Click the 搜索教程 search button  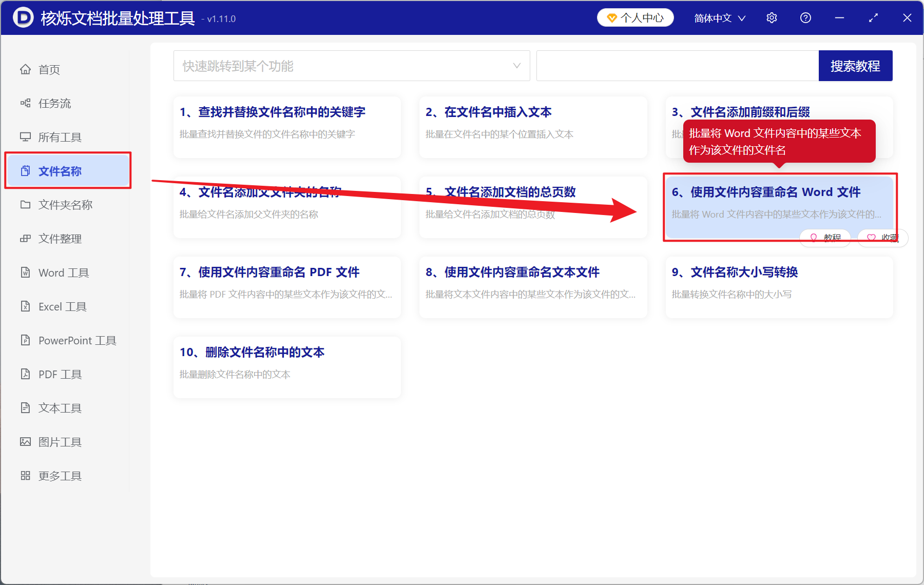point(855,65)
